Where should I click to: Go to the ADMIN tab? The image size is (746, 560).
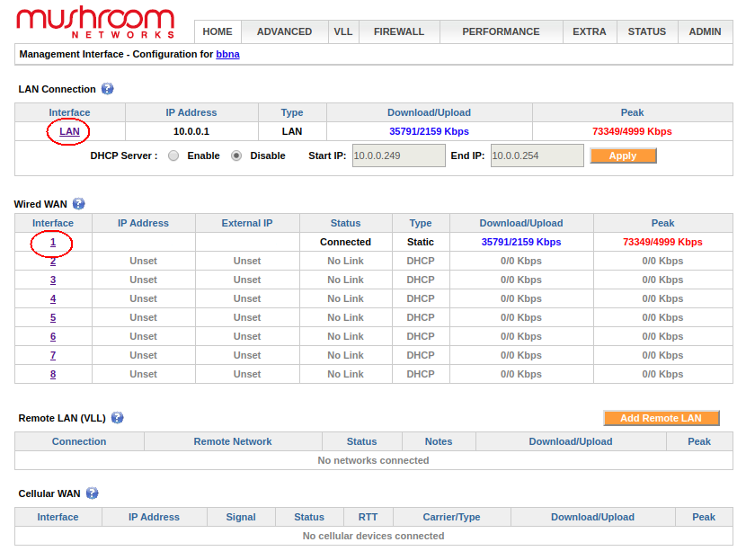(705, 31)
